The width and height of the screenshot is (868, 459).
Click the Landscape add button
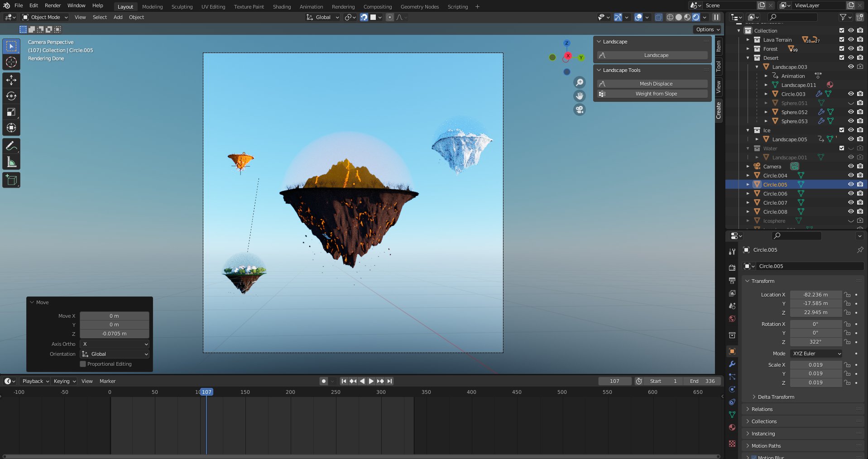[x=652, y=55]
